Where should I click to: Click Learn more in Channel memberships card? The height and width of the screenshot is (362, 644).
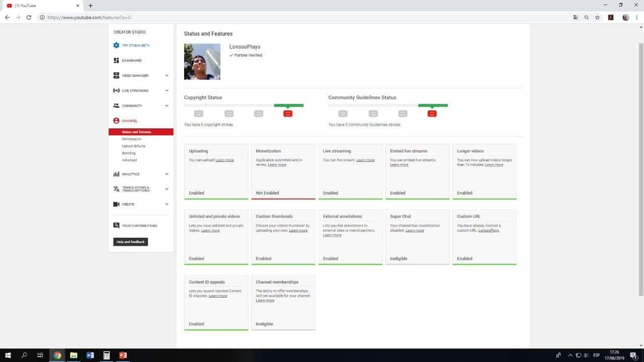click(265, 300)
